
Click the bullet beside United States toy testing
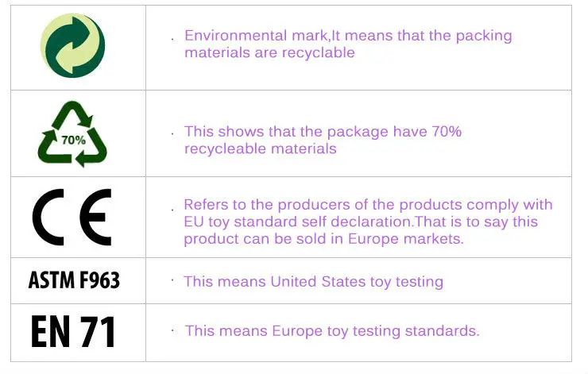[x=172, y=280]
